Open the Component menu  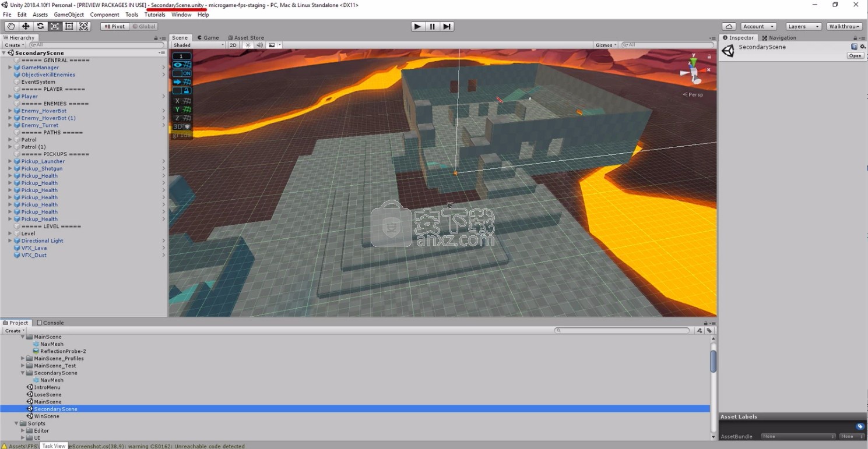105,15
